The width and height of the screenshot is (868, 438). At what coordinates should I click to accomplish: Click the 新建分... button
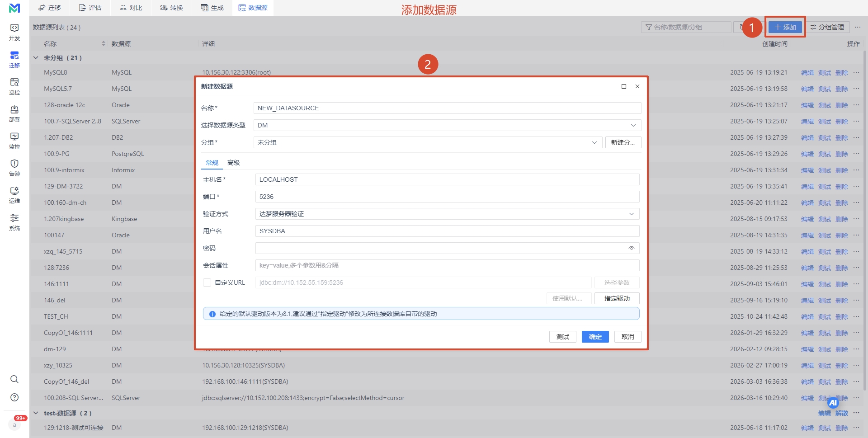point(623,142)
